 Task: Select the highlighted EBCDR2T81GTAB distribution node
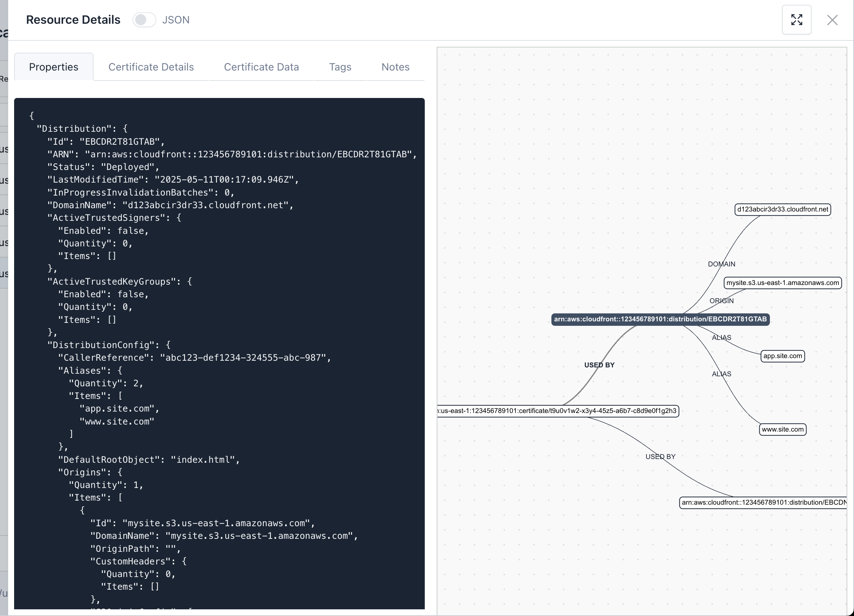660,319
